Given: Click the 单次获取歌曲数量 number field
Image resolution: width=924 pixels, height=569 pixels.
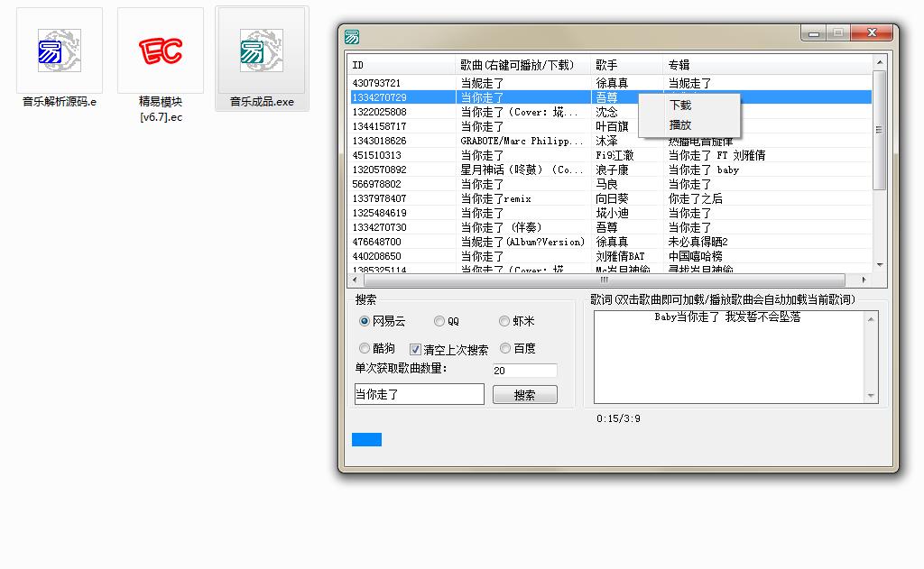Looking at the screenshot, I should 524,371.
